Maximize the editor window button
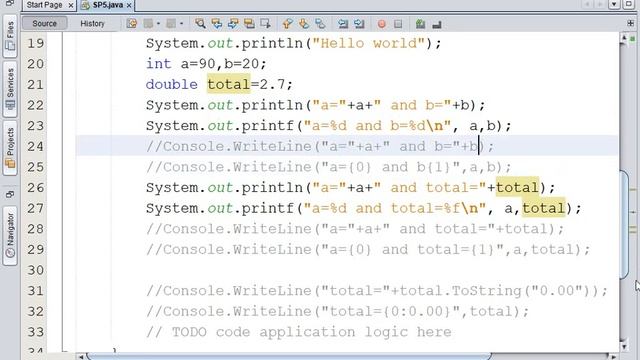This screenshot has height=360, width=640. 629,4
